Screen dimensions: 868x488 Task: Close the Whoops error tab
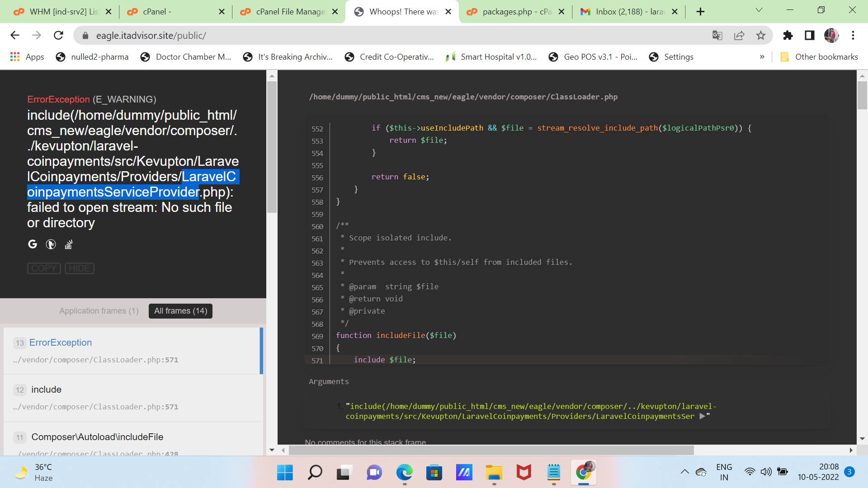[448, 12]
